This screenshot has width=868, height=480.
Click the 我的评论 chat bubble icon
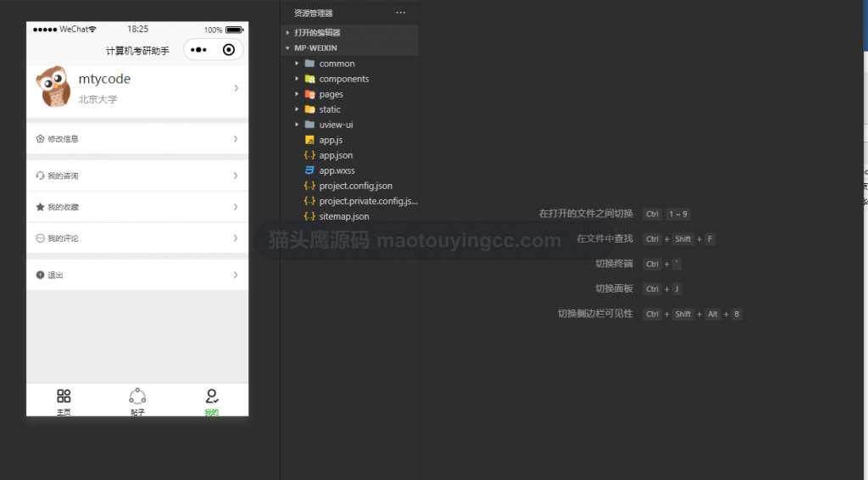(x=40, y=238)
